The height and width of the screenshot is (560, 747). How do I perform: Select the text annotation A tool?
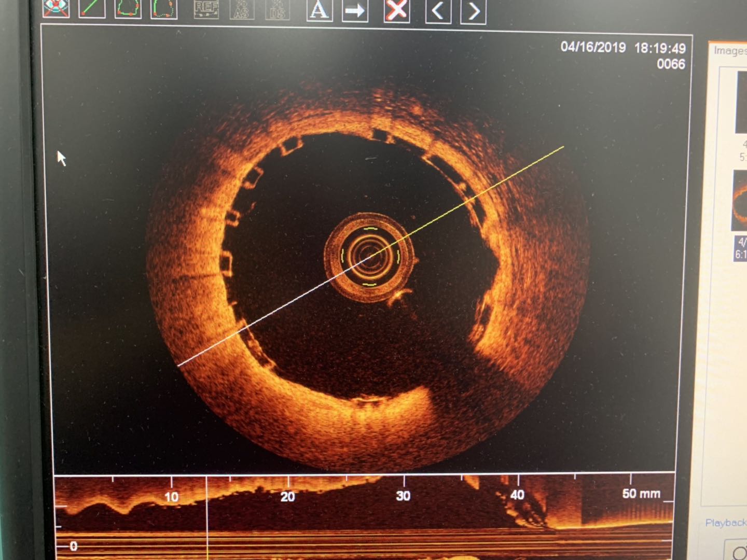point(319,10)
